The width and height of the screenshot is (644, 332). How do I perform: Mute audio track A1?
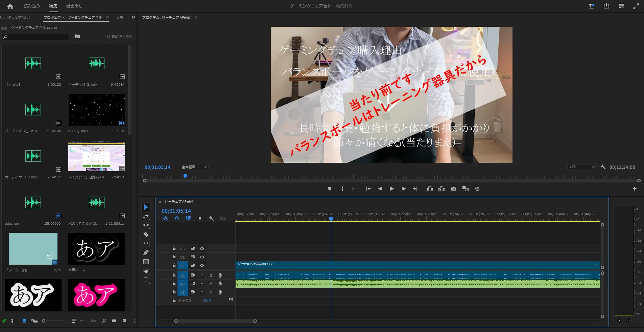pos(202,275)
